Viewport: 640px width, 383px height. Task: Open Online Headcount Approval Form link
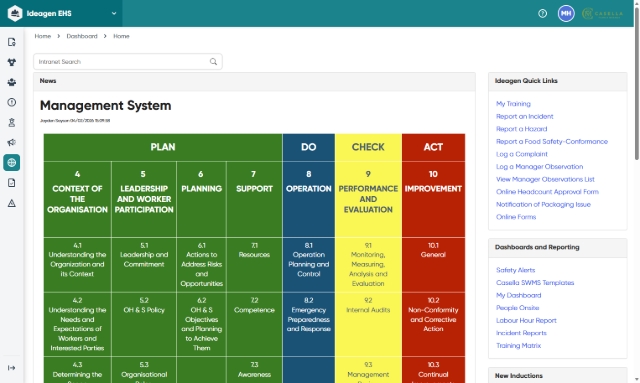click(x=547, y=192)
